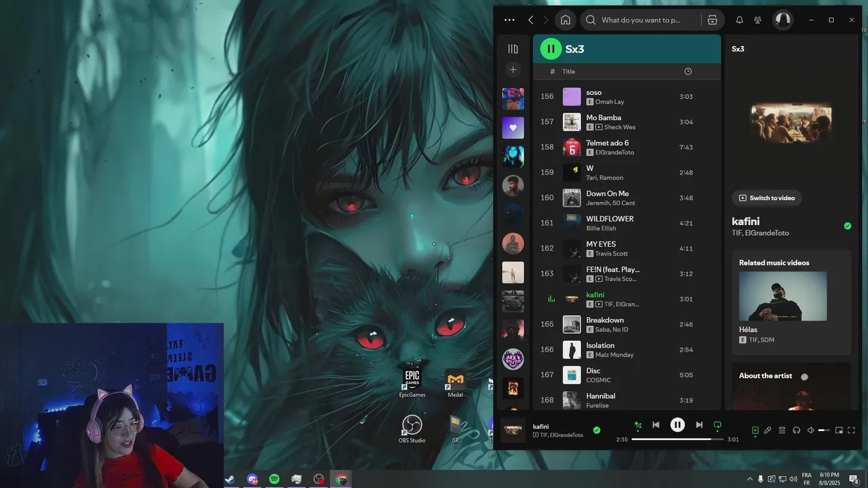This screenshot has width=868, height=488.
Task: Open the About the artist card
Action: (x=791, y=386)
